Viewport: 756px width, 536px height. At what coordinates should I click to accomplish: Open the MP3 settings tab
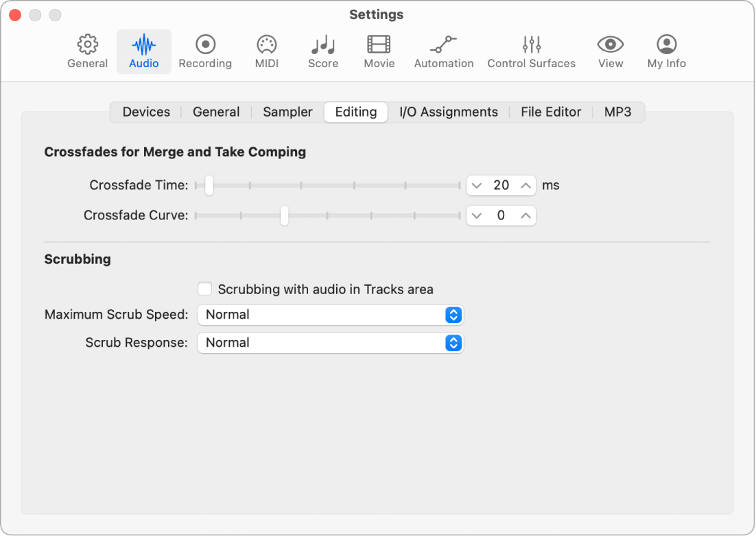pyautogui.click(x=618, y=112)
